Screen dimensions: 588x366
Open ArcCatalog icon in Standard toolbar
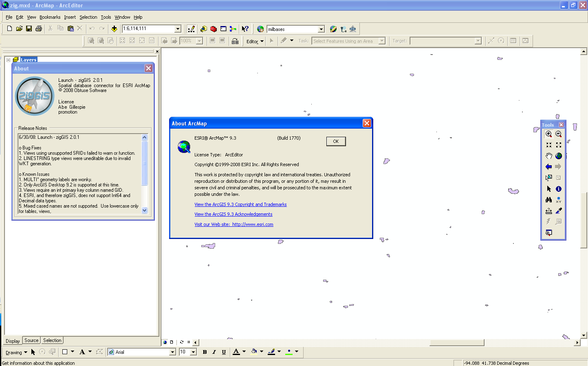[x=203, y=29]
